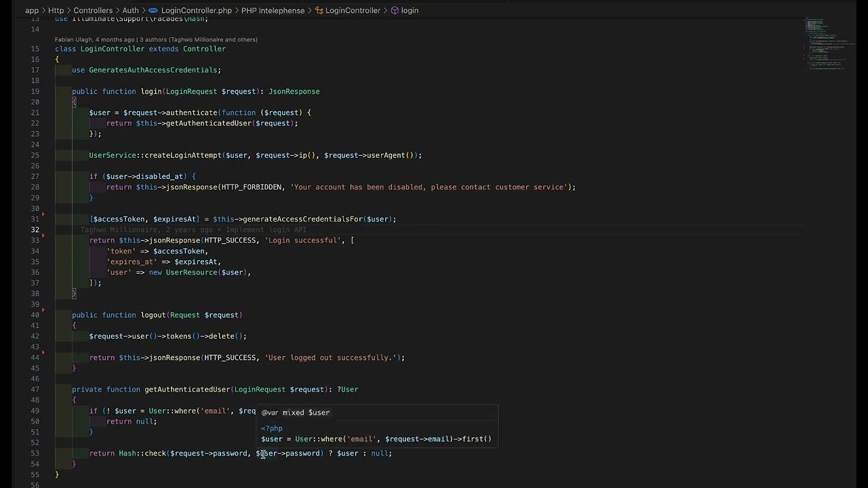Screen dimensions: 868x488
Task: Click closing brace on line 38
Action: point(75,293)
